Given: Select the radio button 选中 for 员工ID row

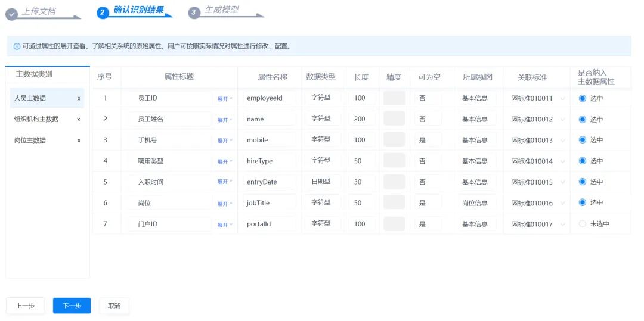Looking at the screenshot, I should point(582,98).
